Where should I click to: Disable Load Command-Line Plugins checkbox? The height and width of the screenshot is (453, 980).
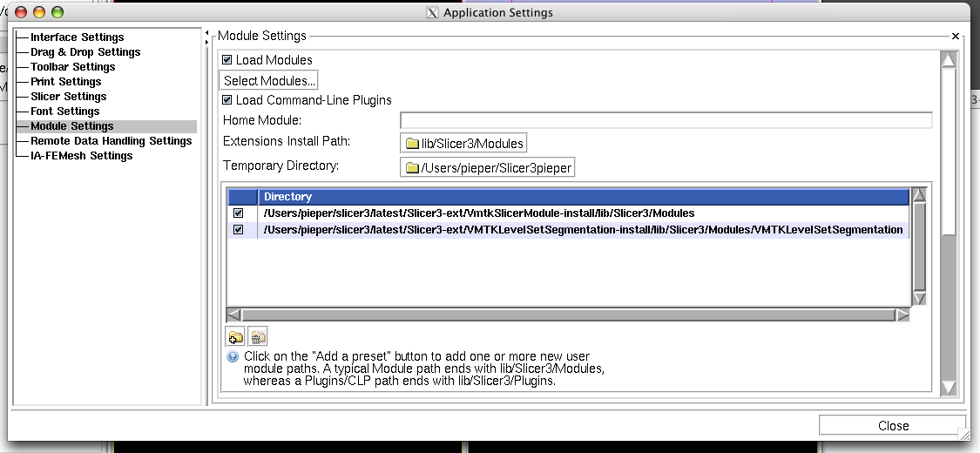[228, 100]
